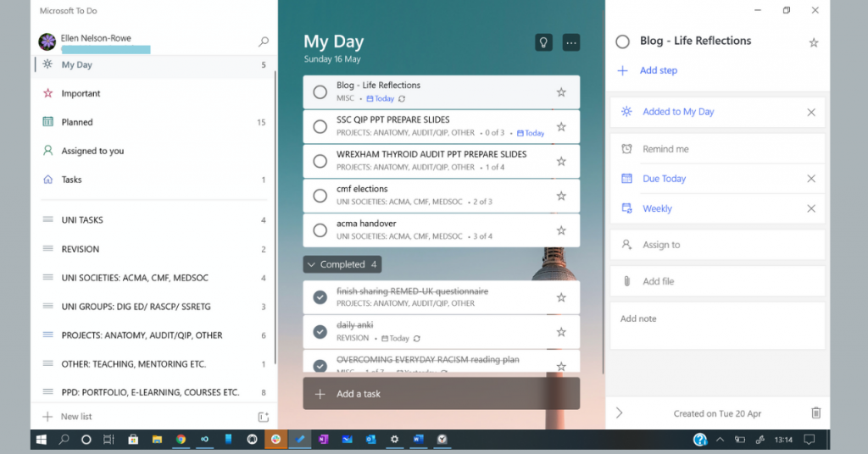Open OneNote from the taskbar
Image resolution: width=868 pixels, height=454 pixels.
click(323, 440)
